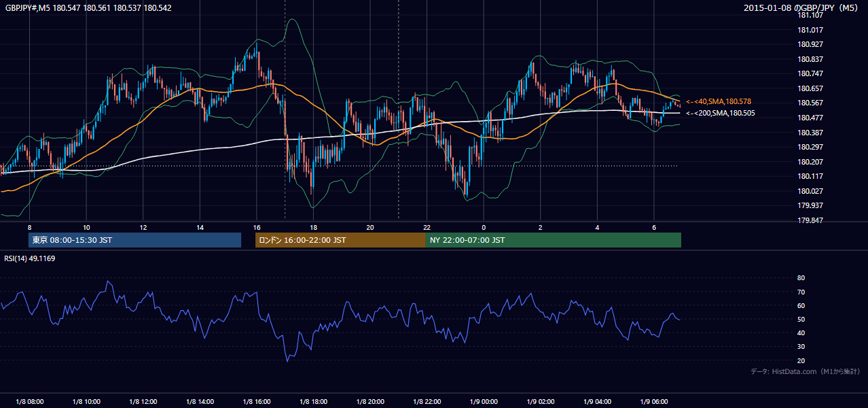Click hour label 22 under the price chart

coord(427,227)
